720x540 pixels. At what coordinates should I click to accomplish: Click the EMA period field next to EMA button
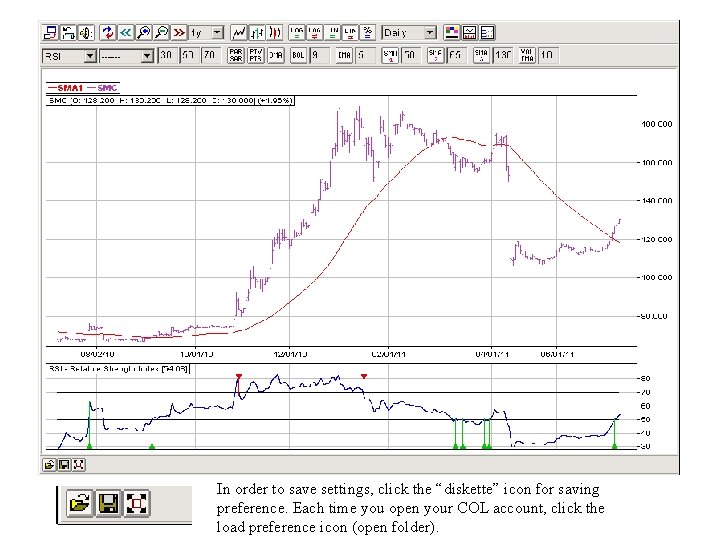point(366,55)
